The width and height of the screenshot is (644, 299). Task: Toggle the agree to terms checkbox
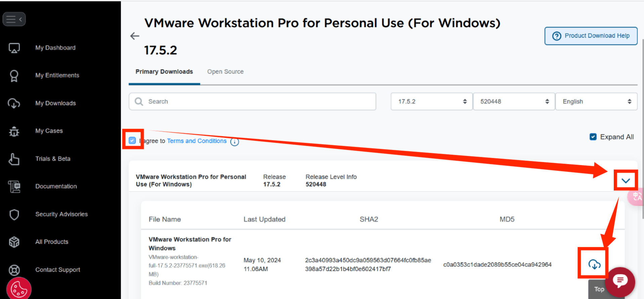tap(132, 140)
